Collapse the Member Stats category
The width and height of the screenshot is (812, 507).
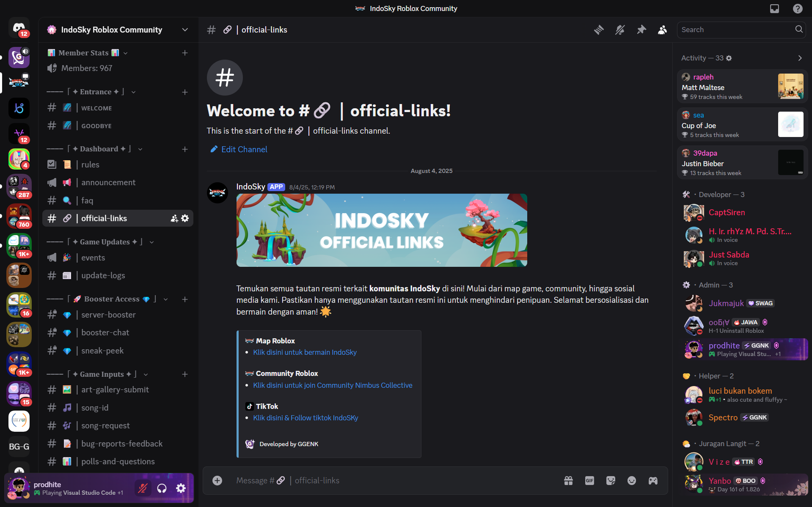pyautogui.click(x=88, y=53)
